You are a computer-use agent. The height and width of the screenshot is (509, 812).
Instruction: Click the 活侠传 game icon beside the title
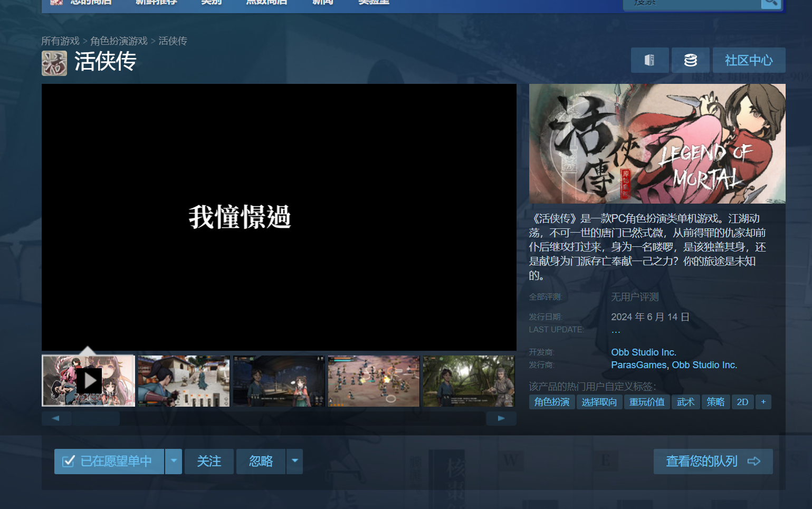(x=54, y=63)
